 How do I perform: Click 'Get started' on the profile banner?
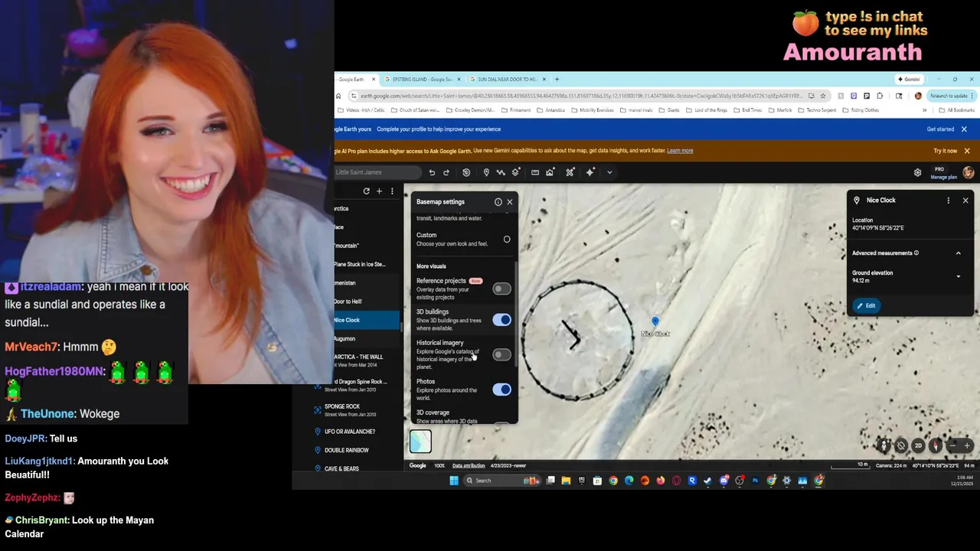[940, 129]
